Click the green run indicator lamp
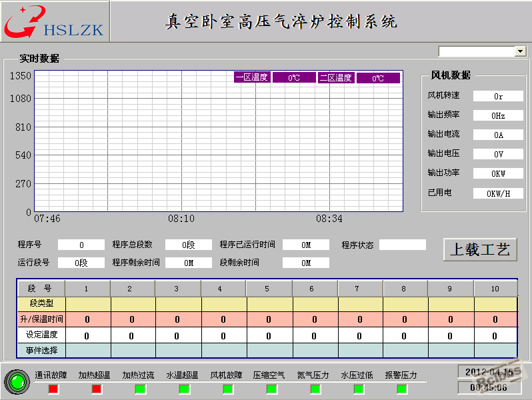The width and height of the screenshot is (532, 400). coord(17,382)
